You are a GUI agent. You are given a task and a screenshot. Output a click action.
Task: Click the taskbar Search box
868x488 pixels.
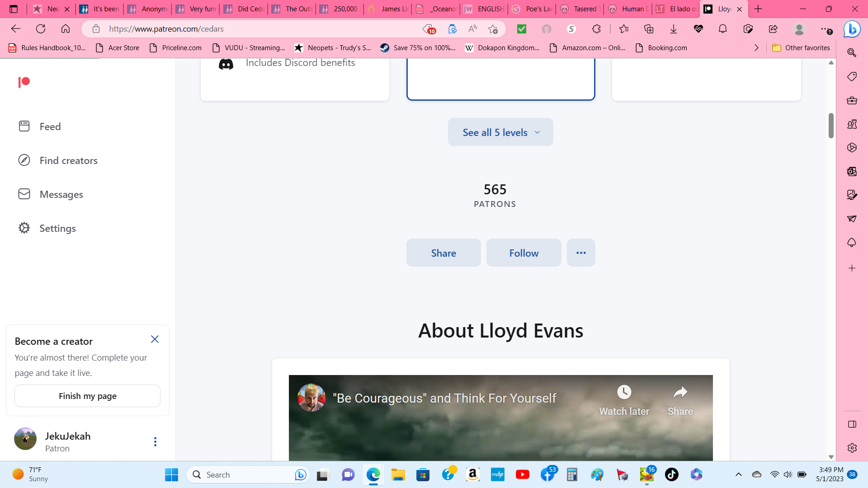248,474
